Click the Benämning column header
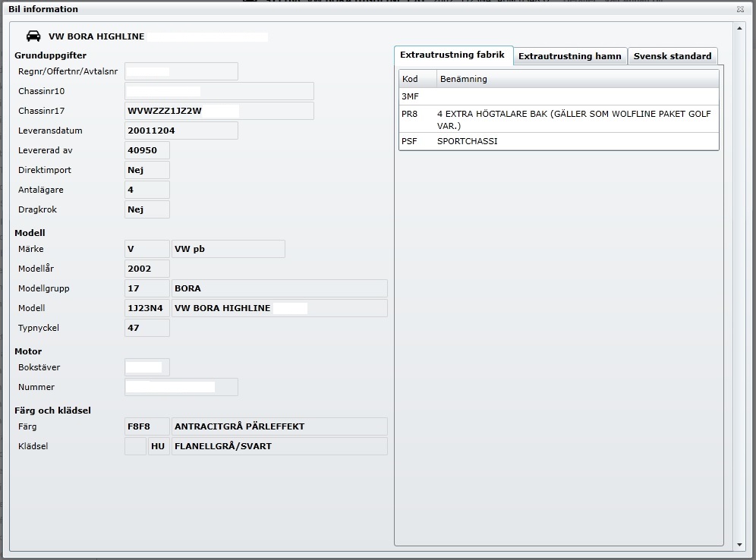756x560 pixels. tap(577, 79)
